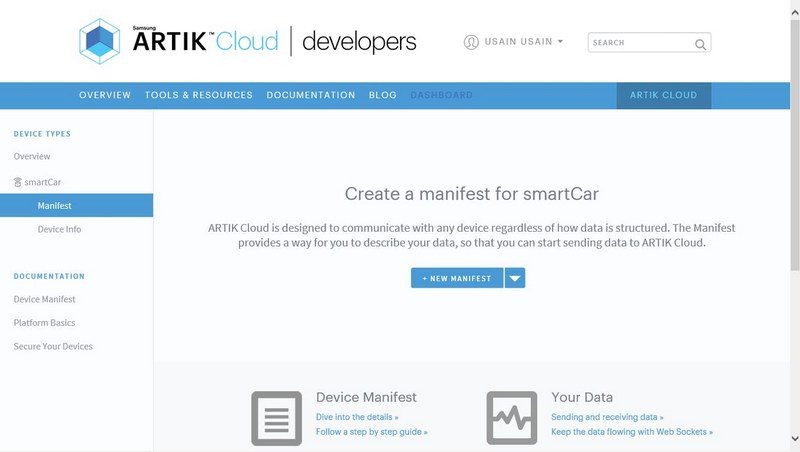
Task: Click the ARTIK Cloud cube logo
Action: click(99, 41)
